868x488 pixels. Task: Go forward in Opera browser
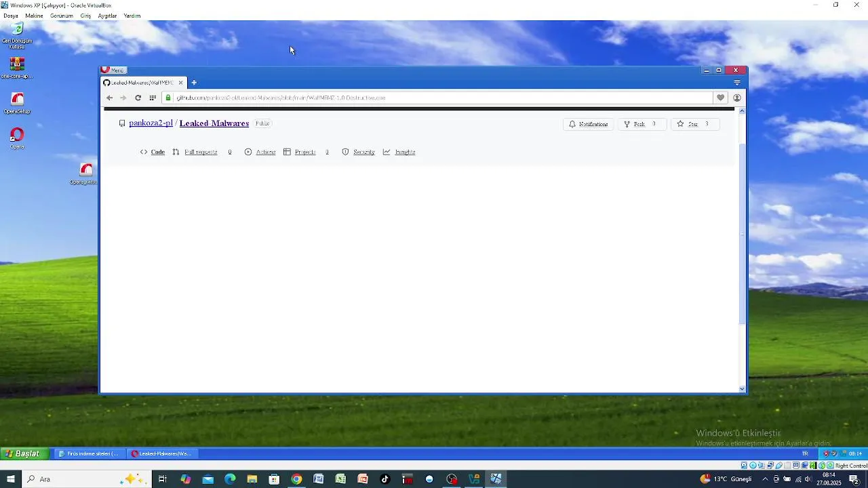(x=123, y=98)
